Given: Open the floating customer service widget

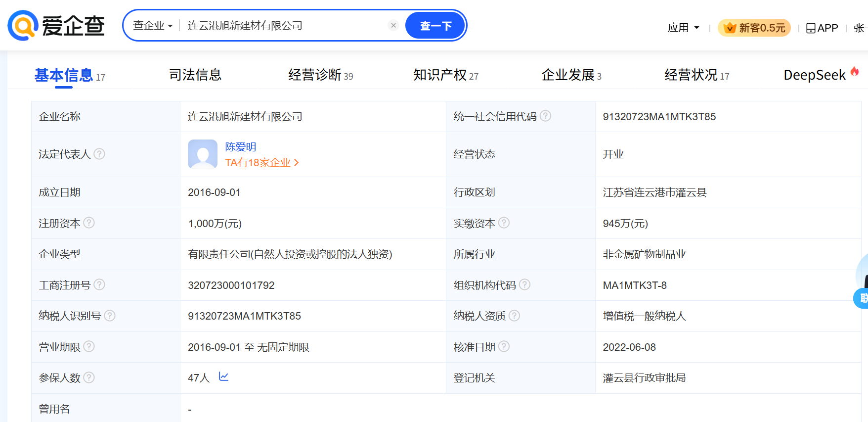Looking at the screenshot, I should (862, 282).
